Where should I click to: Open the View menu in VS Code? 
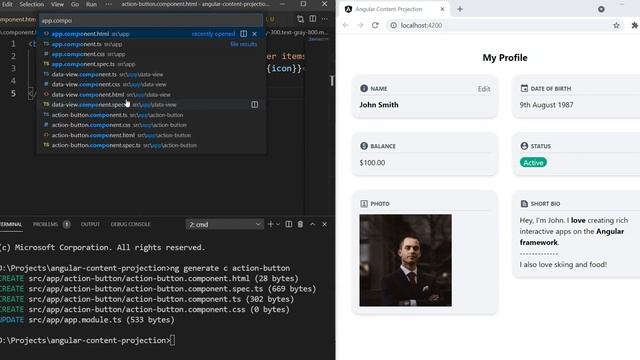click(x=57, y=4)
